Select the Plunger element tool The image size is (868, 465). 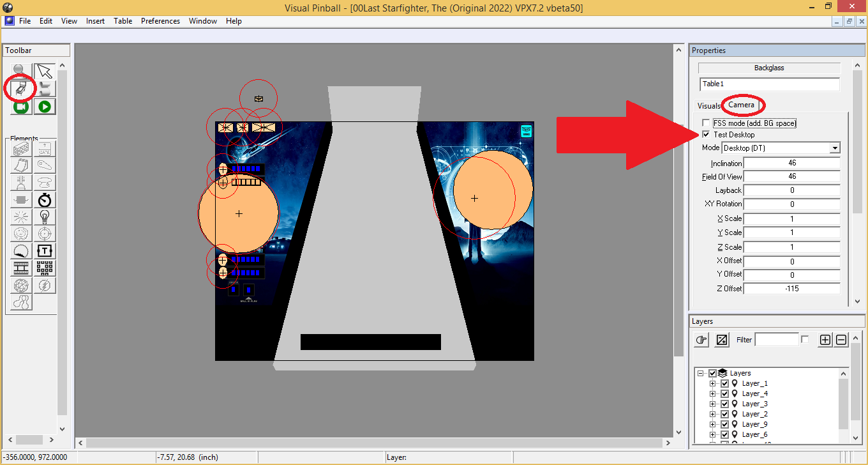[x=21, y=183]
